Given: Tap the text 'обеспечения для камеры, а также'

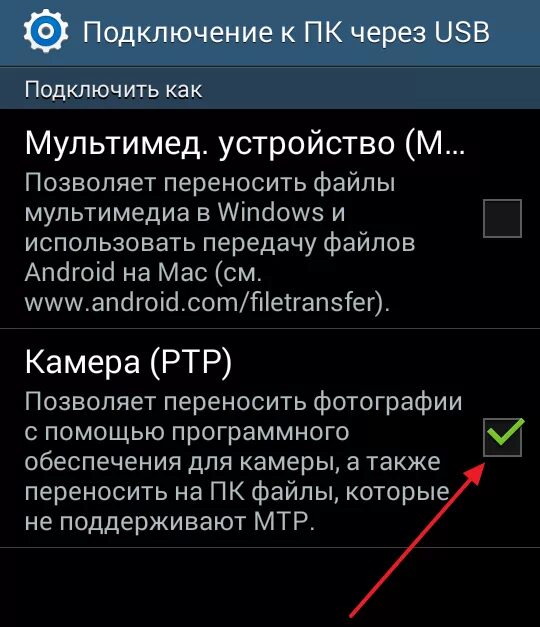Looking at the screenshot, I should point(232,462).
